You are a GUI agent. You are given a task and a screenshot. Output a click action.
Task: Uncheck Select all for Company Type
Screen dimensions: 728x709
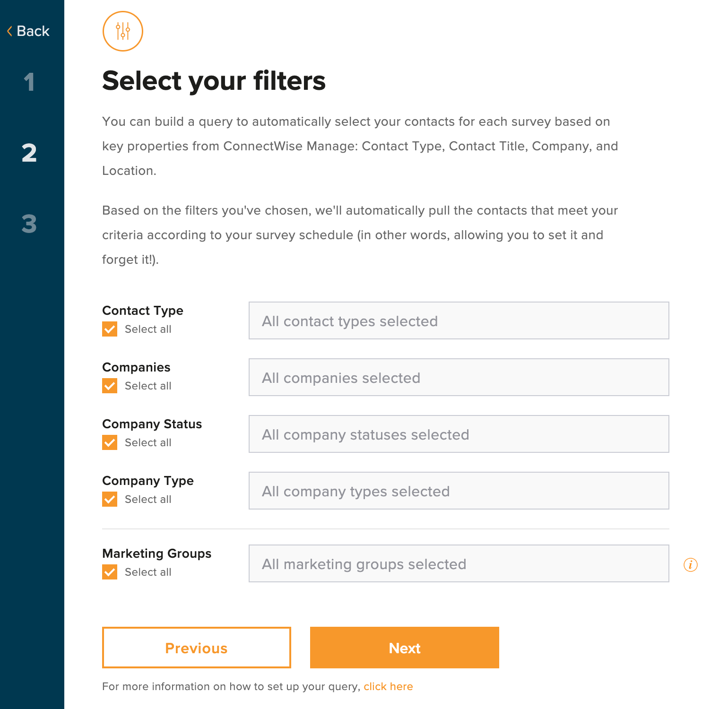[x=110, y=499]
